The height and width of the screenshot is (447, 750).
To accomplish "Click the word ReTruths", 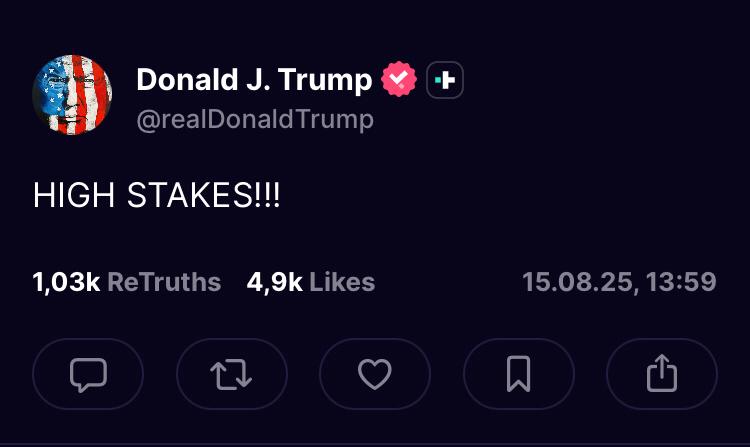I will (x=164, y=282).
